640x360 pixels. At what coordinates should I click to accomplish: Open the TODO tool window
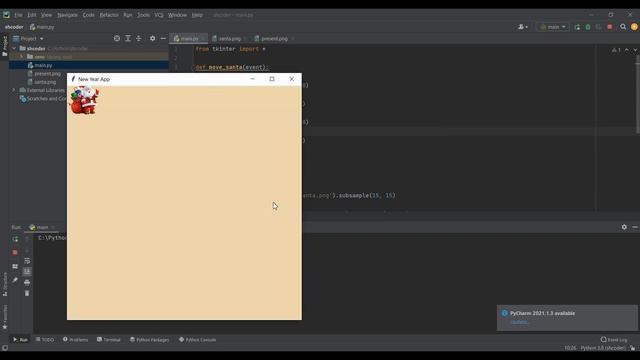[x=44, y=340]
